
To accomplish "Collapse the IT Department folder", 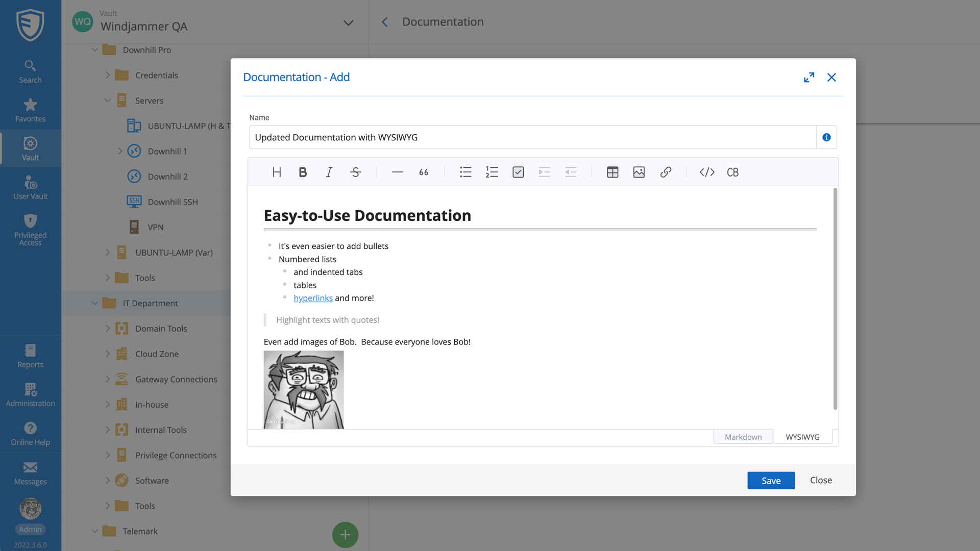I will click(95, 303).
